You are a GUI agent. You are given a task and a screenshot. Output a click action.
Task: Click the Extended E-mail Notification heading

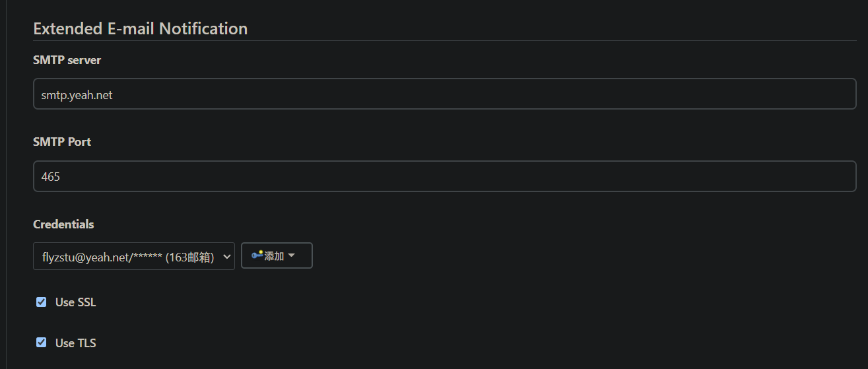[140, 28]
